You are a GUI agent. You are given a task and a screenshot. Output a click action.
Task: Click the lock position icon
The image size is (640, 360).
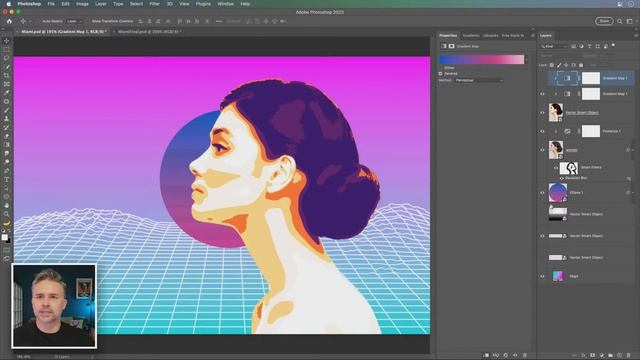click(x=566, y=65)
